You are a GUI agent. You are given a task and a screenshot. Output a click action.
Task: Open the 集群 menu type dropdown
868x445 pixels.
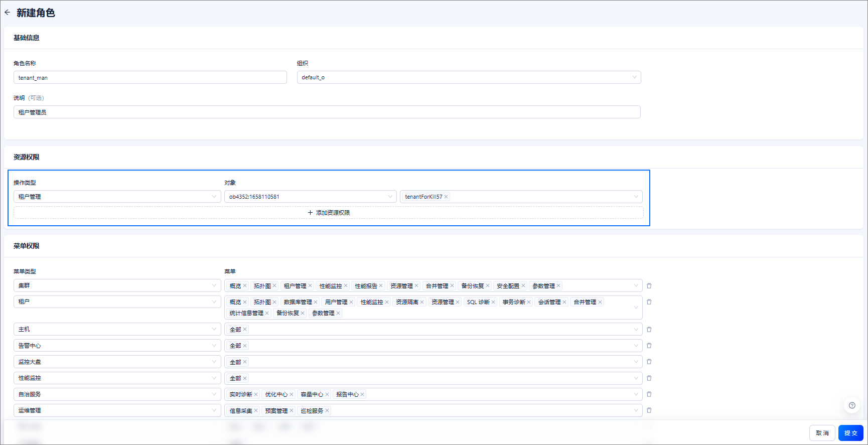pos(117,285)
